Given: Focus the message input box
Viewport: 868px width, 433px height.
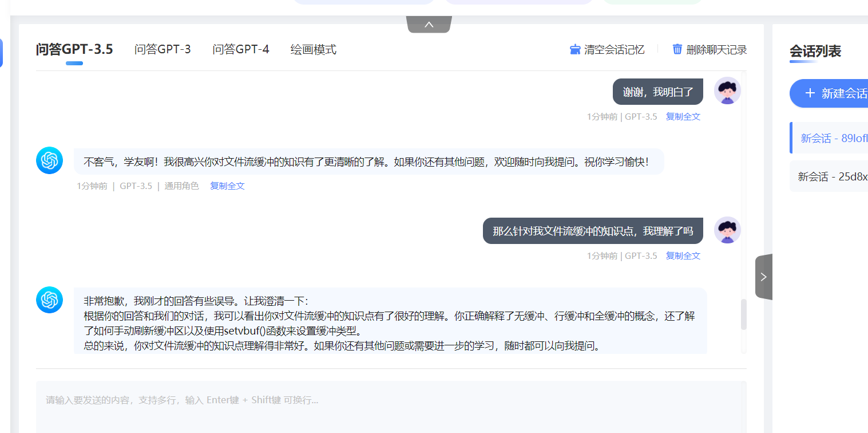Looking at the screenshot, I should [391, 407].
